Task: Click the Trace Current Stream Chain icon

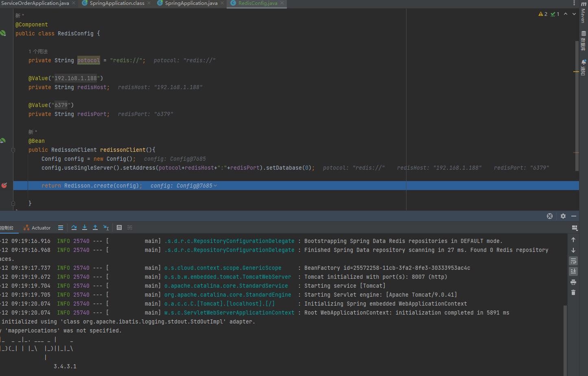Action: pyautogui.click(x=130, y=228)
